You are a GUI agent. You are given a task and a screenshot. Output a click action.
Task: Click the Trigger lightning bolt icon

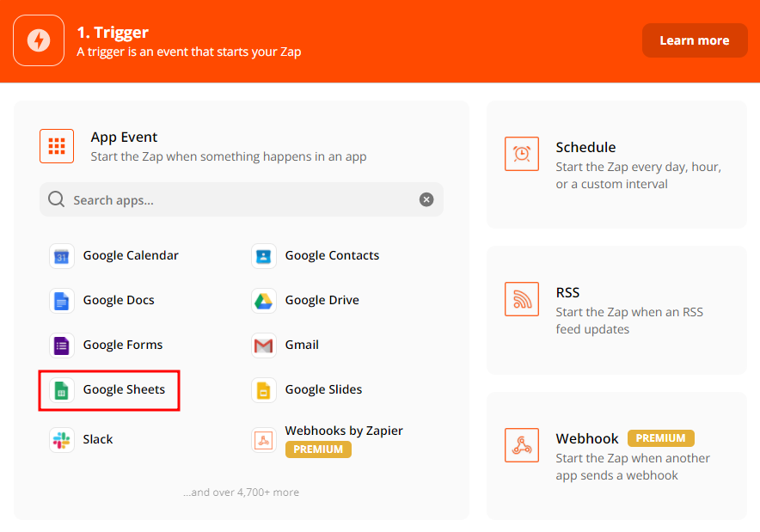[39, 40]
